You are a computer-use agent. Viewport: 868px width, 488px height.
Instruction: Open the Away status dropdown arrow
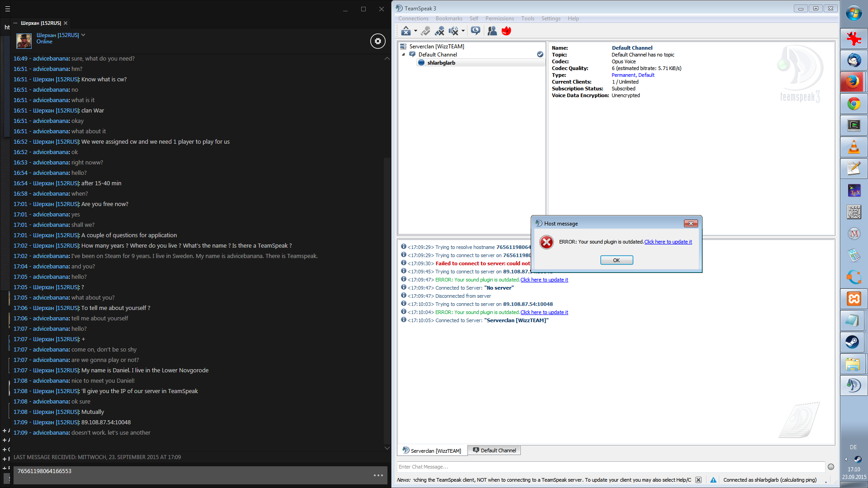pyautogui.click(x=415, y=31)
